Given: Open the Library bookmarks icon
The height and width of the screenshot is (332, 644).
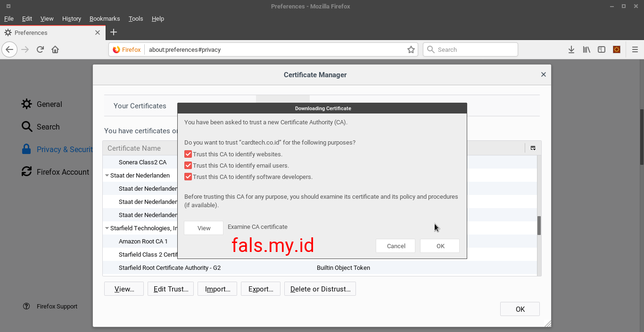Looking at the screenshot, I should coord(586,49).
